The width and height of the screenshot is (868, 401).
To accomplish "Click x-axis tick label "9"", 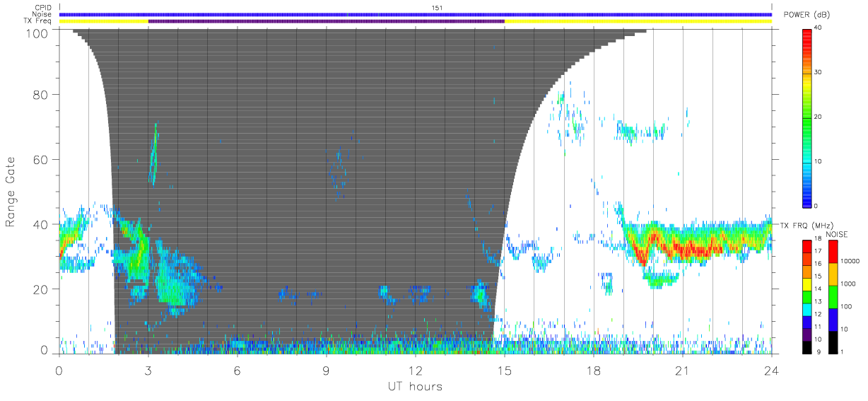I will coord(327,369).
